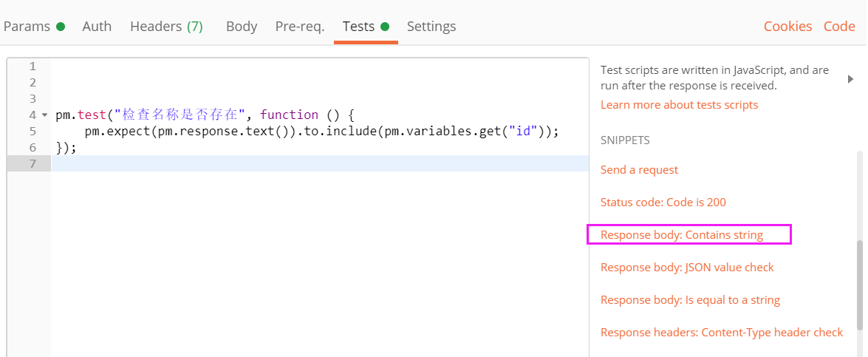Add Status code: Code is 200 snippet

663,203
